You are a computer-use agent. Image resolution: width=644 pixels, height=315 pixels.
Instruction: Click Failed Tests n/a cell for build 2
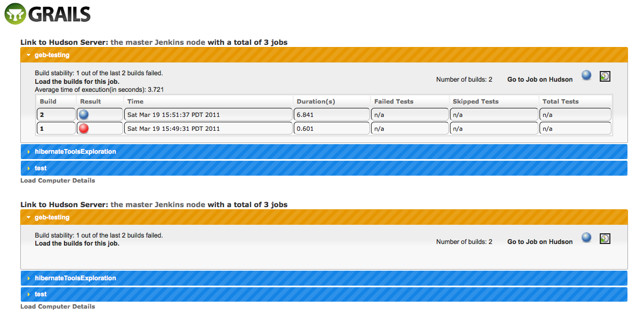click(409, 114)
